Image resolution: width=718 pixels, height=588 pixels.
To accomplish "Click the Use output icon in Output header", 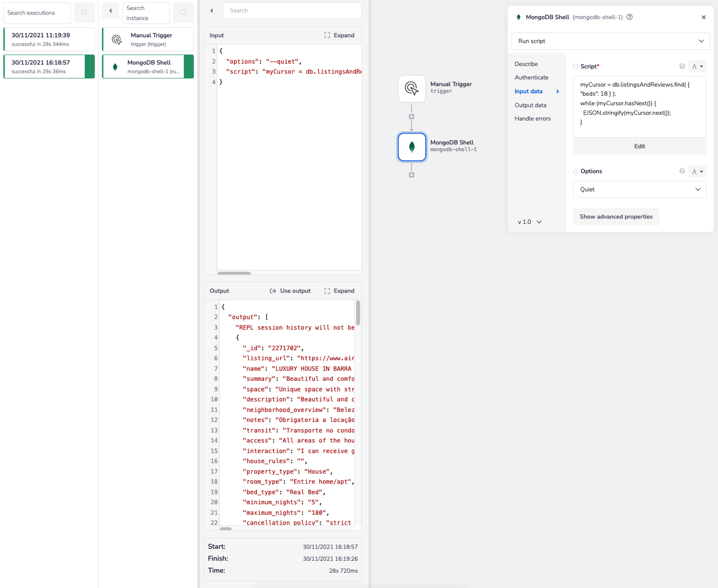I will [x=273, y=291].
